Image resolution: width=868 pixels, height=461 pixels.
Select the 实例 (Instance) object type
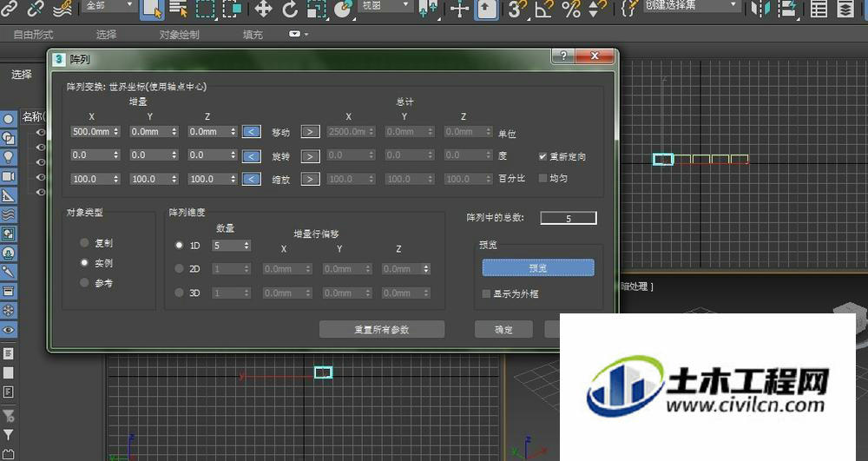[96, 263]
